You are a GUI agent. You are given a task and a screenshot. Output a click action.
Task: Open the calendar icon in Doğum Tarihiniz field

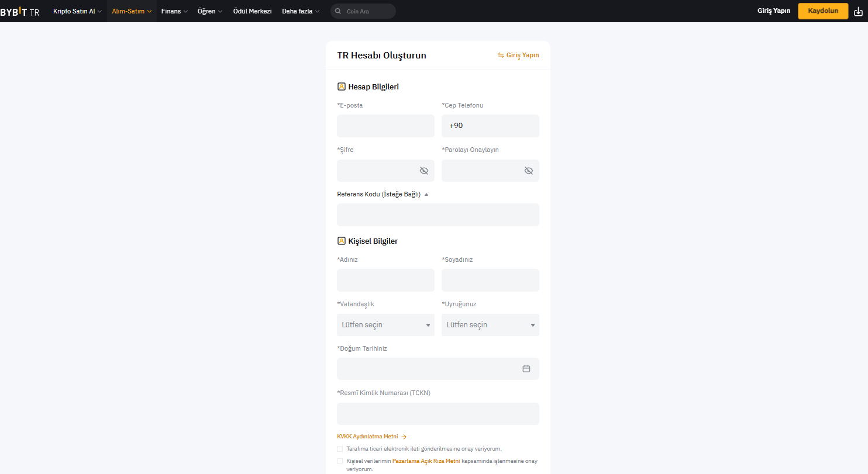526,369
